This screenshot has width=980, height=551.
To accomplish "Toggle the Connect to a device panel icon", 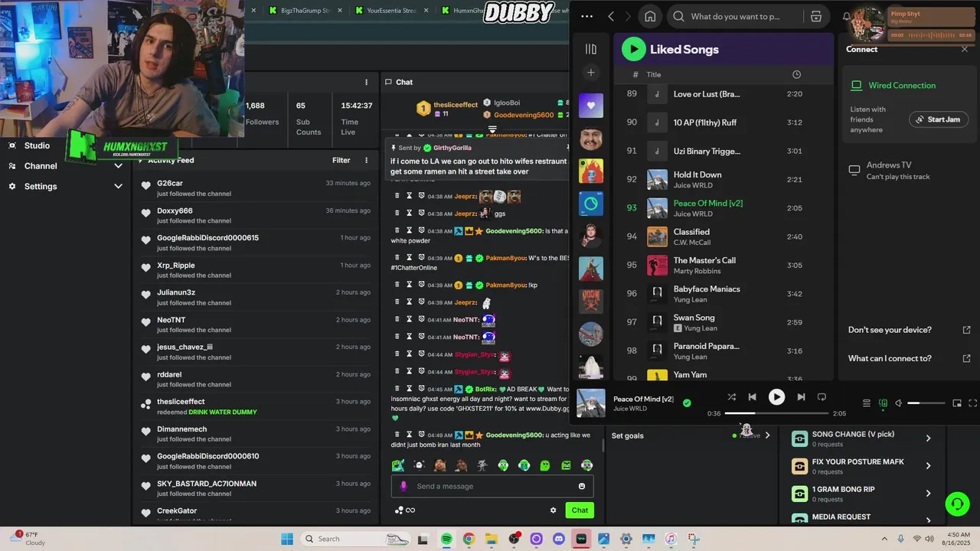I will (883, 403).
